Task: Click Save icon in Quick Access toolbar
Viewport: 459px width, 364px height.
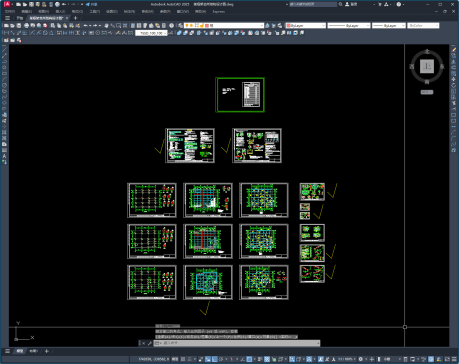Action: tap(31, 4)
